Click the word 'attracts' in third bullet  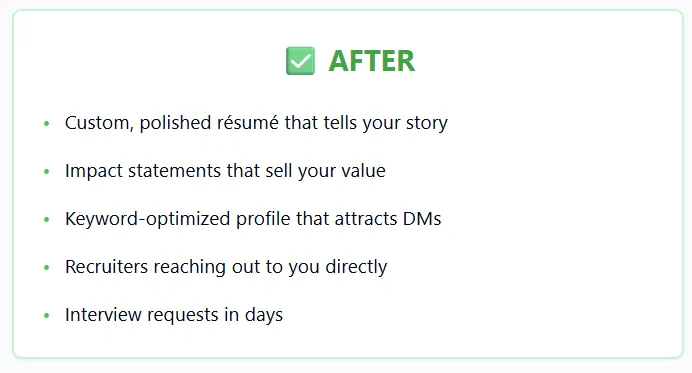[x=366, y=219]
